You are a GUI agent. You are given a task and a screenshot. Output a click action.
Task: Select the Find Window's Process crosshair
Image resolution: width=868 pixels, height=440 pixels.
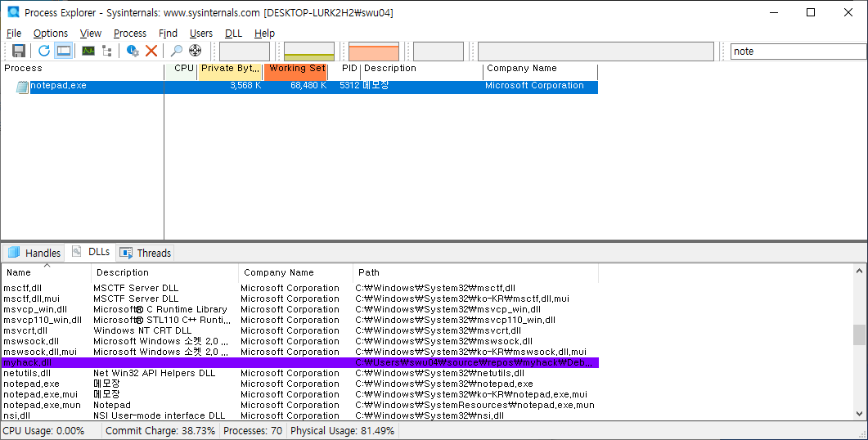pos(195,51)
